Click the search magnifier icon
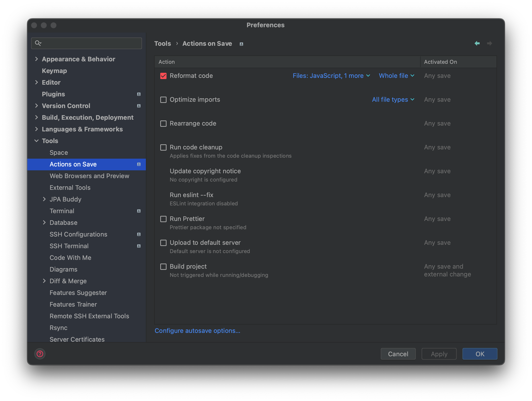The height and width of the screenshot is (401, 532). tap(38, 43)
